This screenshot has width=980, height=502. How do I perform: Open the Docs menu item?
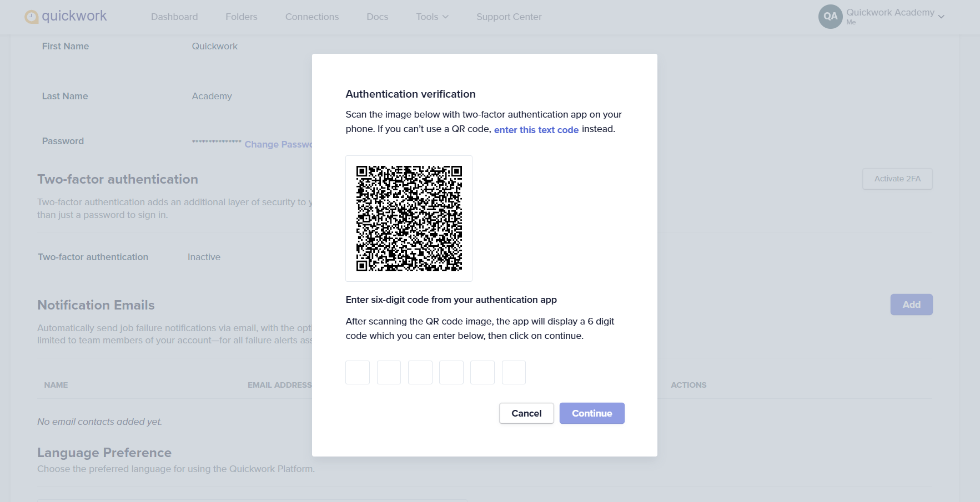[x=378, y=17]
